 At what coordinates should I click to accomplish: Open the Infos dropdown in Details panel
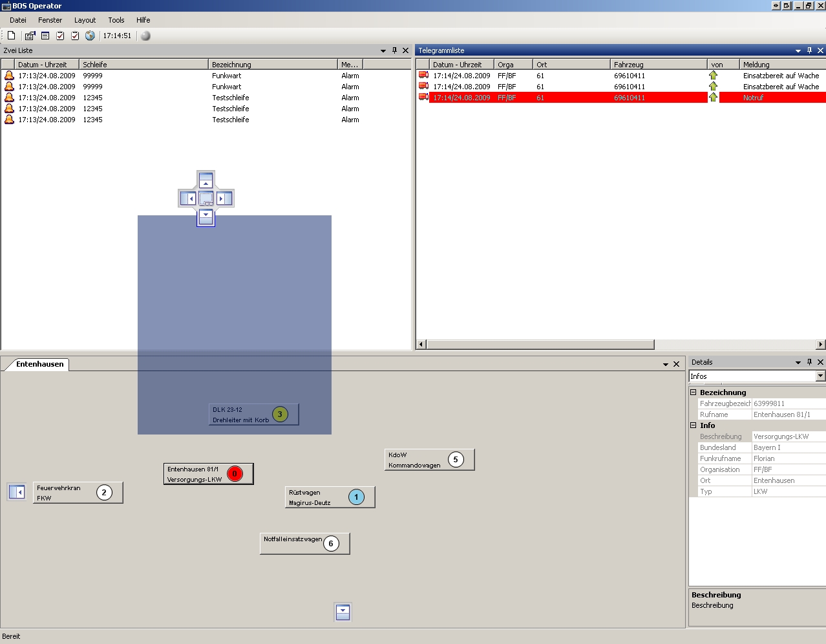pos(820,376)
